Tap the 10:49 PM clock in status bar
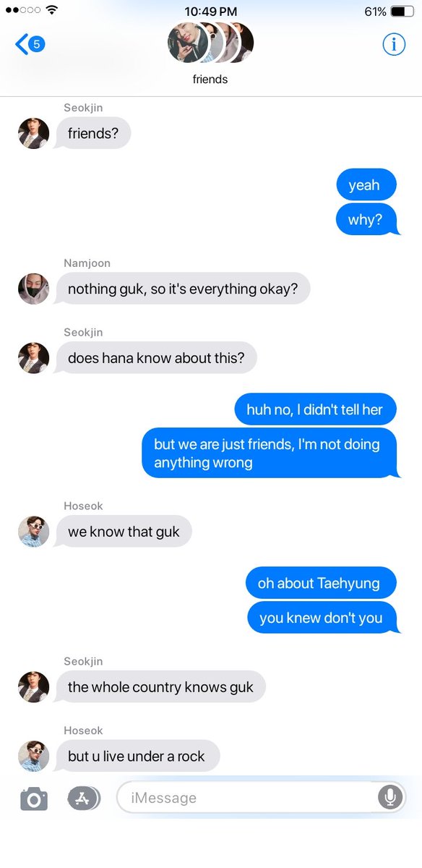Screen dimensions: 422x868 (210, 11)
